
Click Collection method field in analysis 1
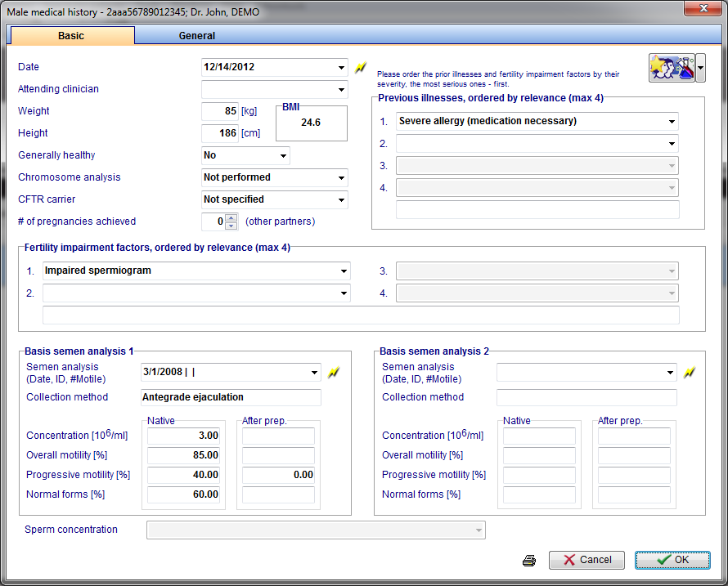[x=231, y=398]
